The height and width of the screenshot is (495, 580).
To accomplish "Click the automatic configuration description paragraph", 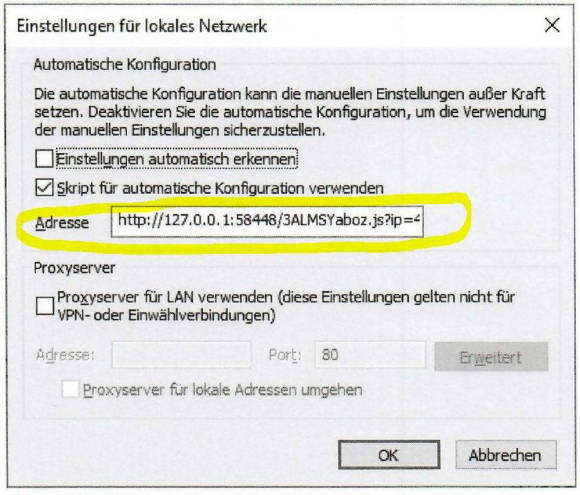I will pyautogui.click(x=290, y=112).
